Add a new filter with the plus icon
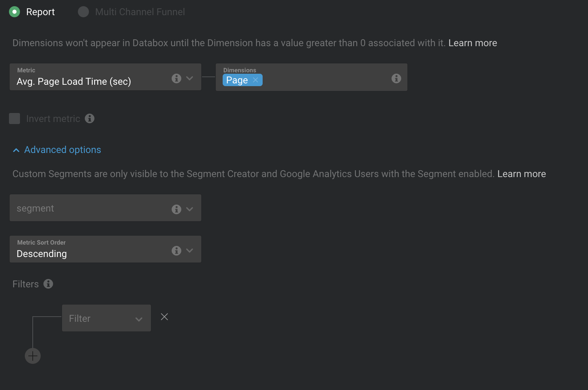This screenshot has width=588, height=390. click(x=32, y=356)
